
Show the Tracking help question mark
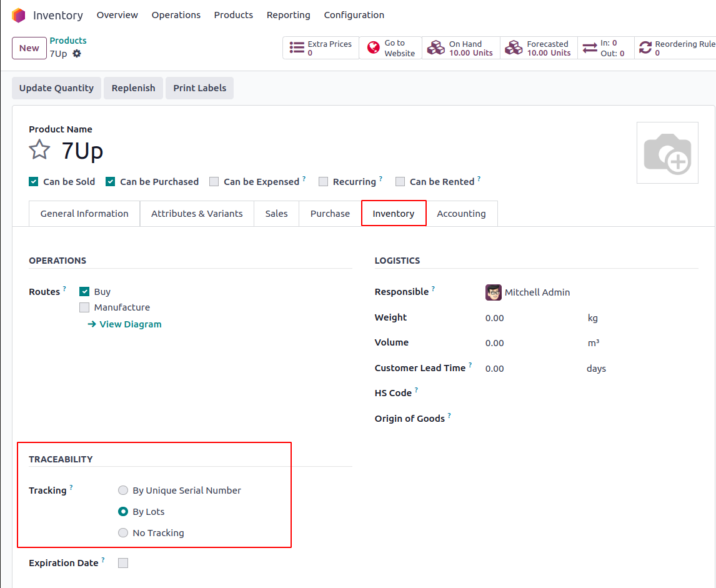coord(71,487)
